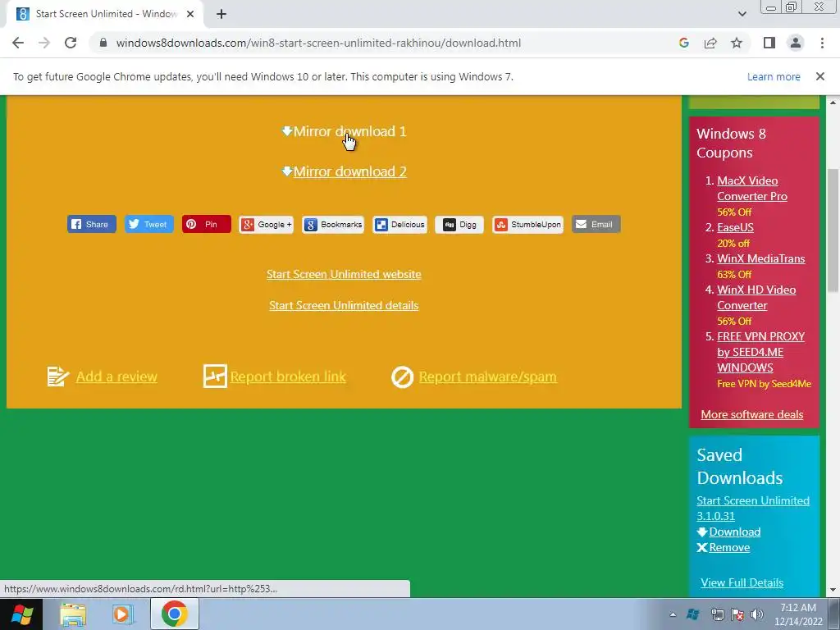This screenshot has width=840, height=630.
Task: Open the WinX MediaTrans coupon link
Action: (x=760, y=258)
